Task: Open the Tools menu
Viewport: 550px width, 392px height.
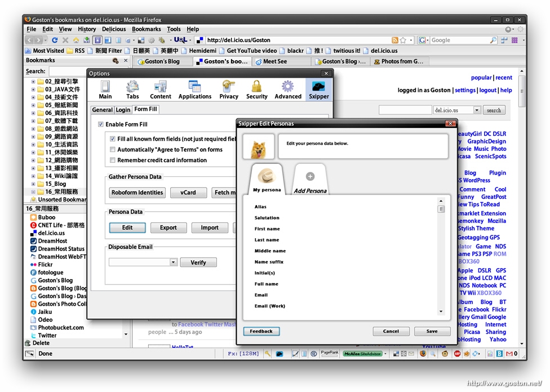Action: point(174,29)
